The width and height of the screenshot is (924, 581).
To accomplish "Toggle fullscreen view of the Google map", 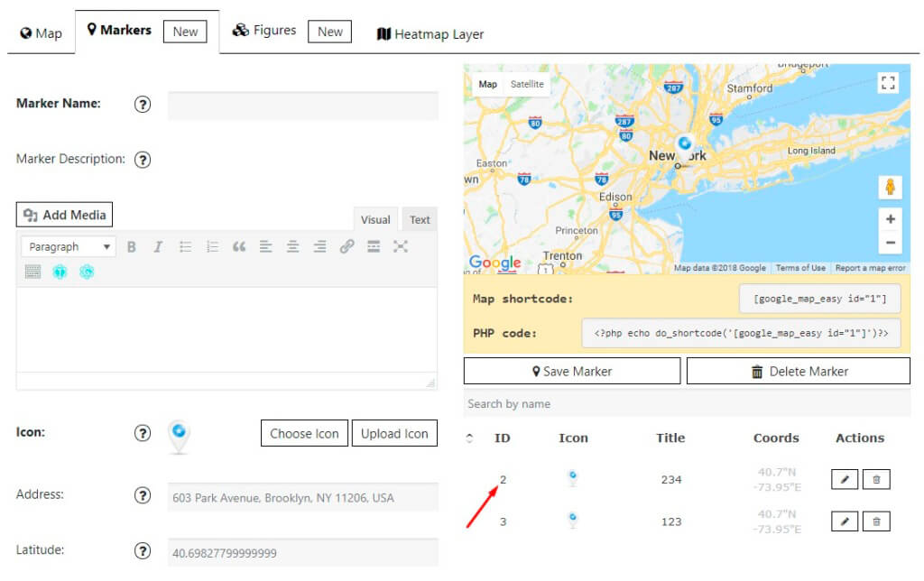I will [888, 82].
